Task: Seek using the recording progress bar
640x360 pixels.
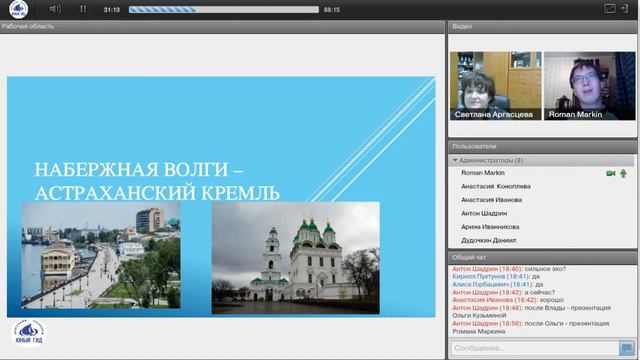Action: pos(224,9)
